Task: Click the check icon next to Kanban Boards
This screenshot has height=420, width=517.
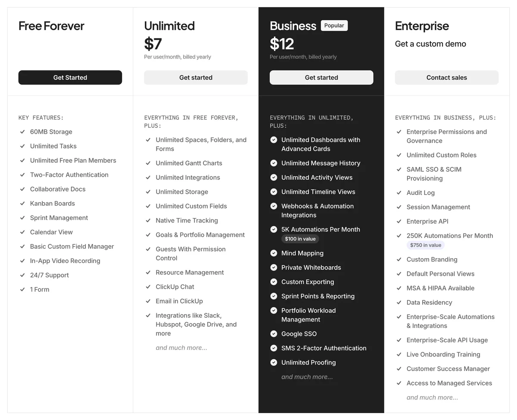Action: [x=22, y=203]
